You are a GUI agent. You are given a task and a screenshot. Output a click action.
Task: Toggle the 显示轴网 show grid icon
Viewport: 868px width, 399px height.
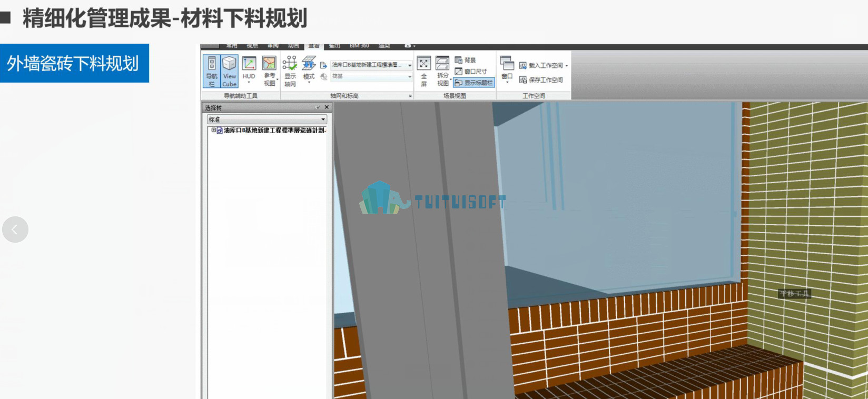[x=290, y=71]
